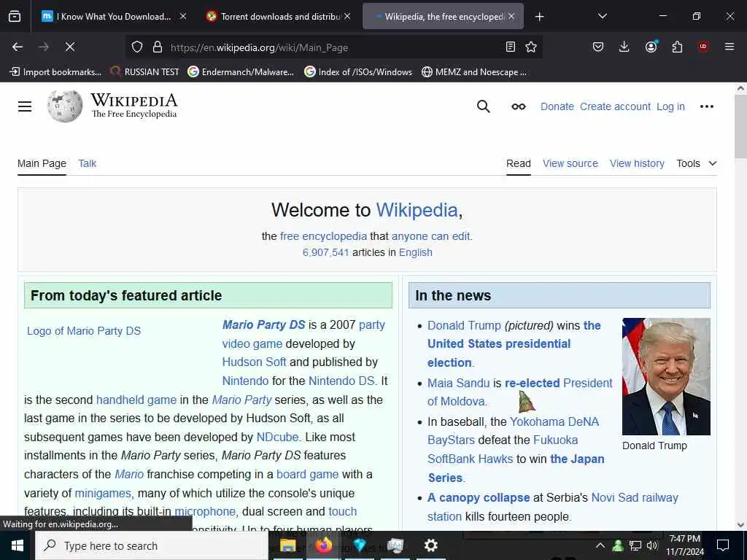Open Wikipedia personal tools ellipsis menu
The image size is (747, 560).
706,106
